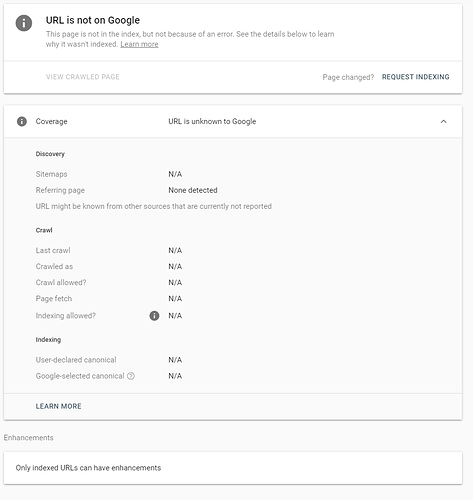Image resolution: width=473 pixels, height=500 pixels.
Task: Click the 'Discovery' section heading
Action: 50,154
